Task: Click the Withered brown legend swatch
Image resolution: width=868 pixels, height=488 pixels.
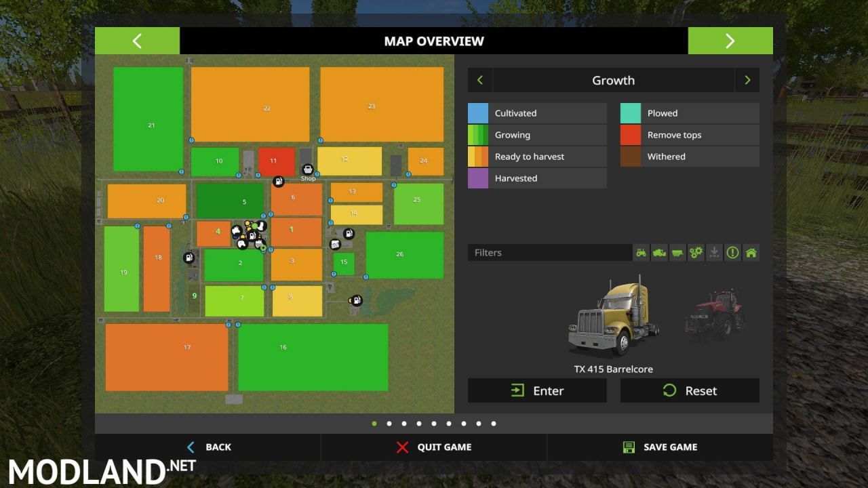Action: point(631,157)
